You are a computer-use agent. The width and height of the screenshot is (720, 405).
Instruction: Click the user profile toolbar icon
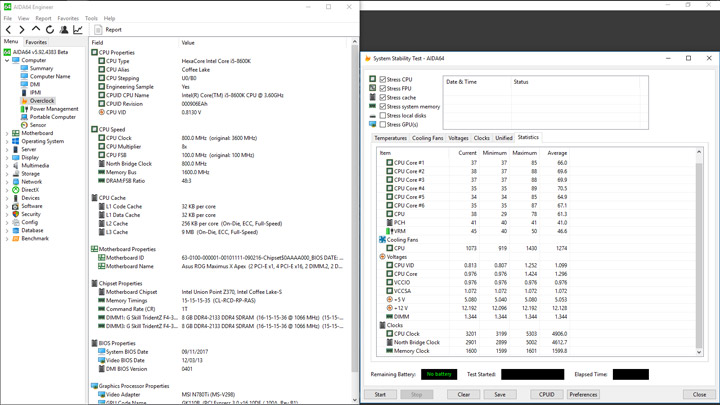[x=64, y=30]
